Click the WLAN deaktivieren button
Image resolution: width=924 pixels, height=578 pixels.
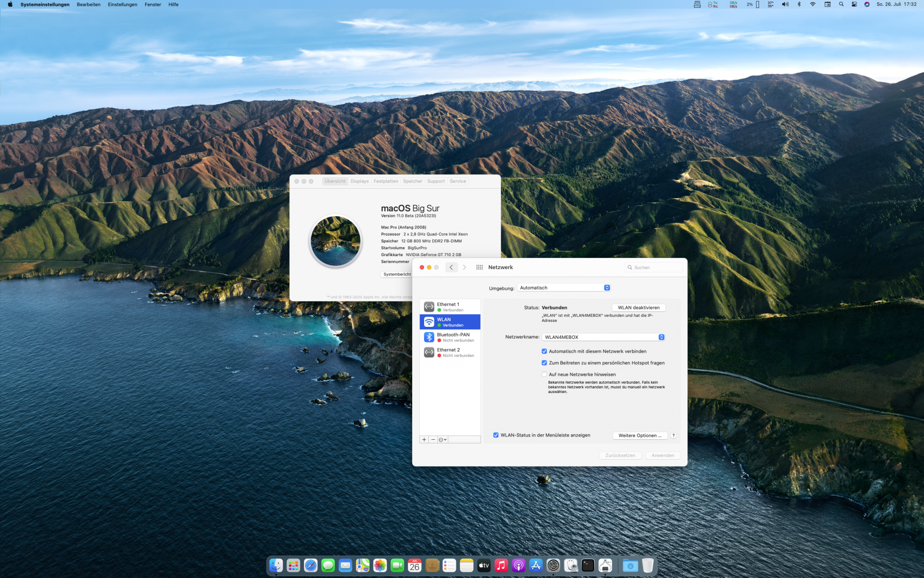[638, 307]
